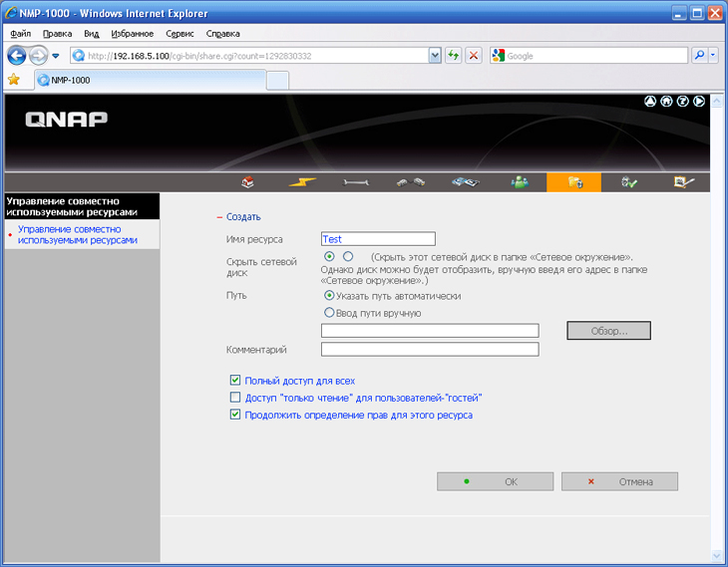The height and width of the screenshot is (567, 728).
Task: Open the 'Избранное' menu
Action: pyautogui.click(x=132, y=33)
